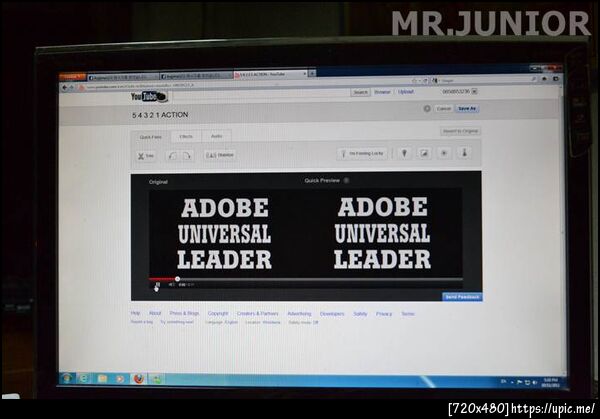Select the first Facebook browser tab
Screen dimensions: 600x419
pyautogui.click(x=123, y=77)
